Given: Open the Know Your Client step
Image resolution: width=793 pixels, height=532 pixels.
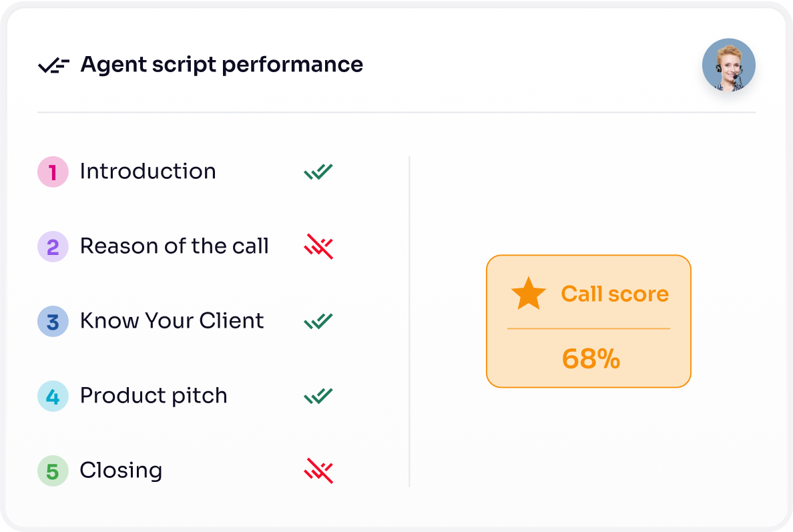Looking at the screenshot, I should coord(172,321).
